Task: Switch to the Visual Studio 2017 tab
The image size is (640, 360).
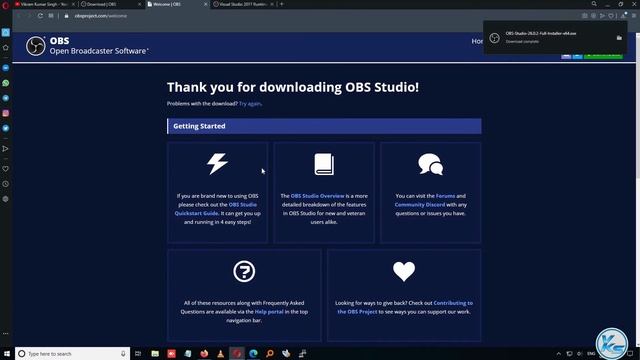Action: (x=244, y=4)
